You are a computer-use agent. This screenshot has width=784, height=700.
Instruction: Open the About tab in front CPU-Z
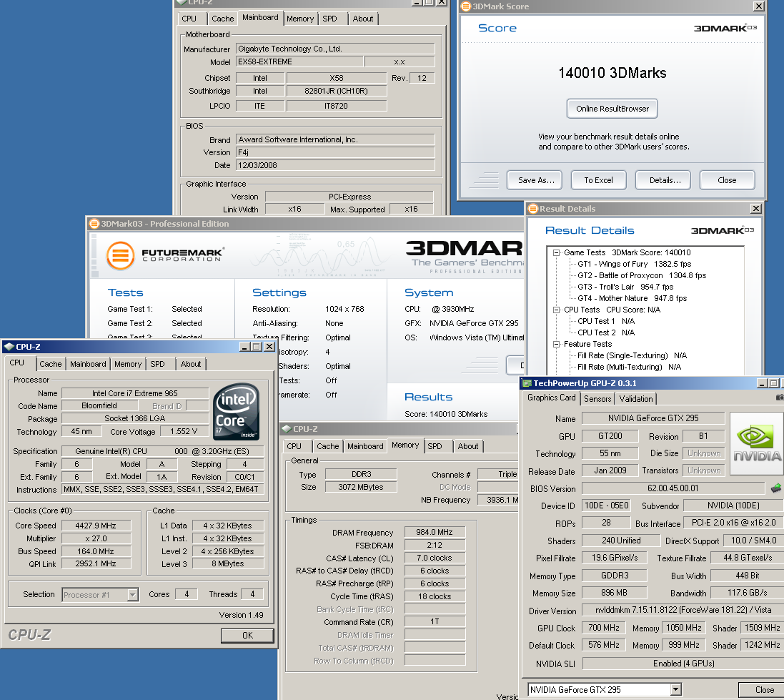(x=191, y=364)
